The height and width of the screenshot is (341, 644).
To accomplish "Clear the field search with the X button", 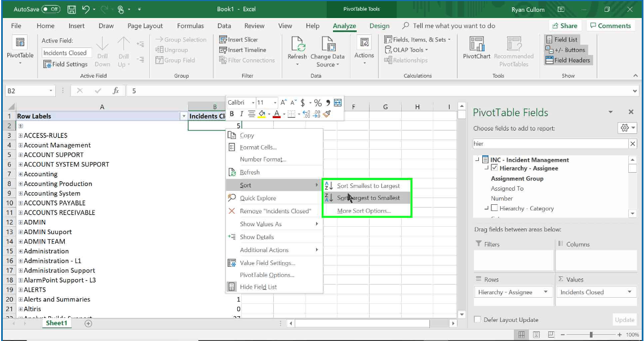I will pos(633,143).
